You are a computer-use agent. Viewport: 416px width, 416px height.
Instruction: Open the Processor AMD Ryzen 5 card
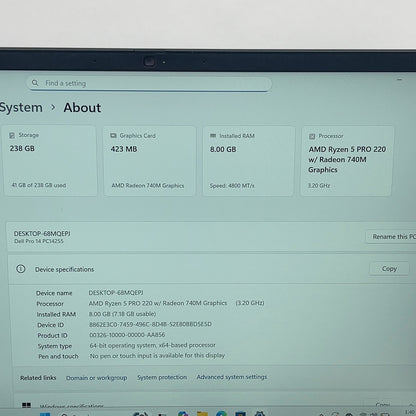347,161
